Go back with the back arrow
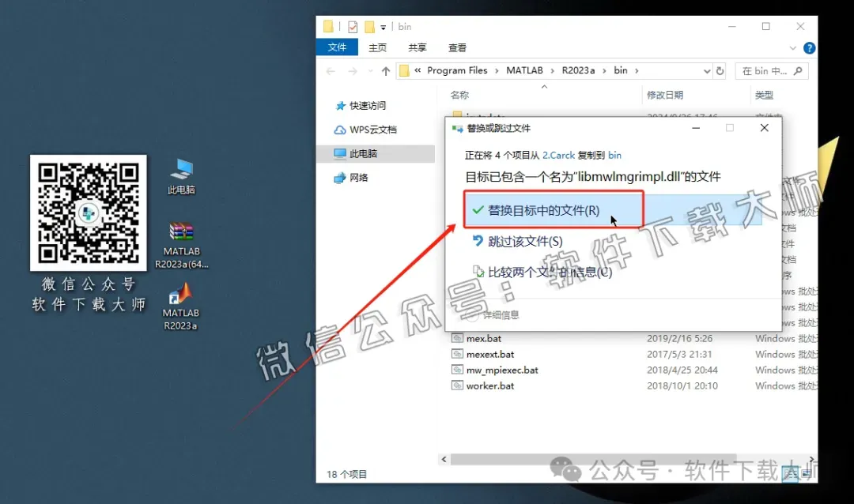The image size is (854, 504). [331, 71]
